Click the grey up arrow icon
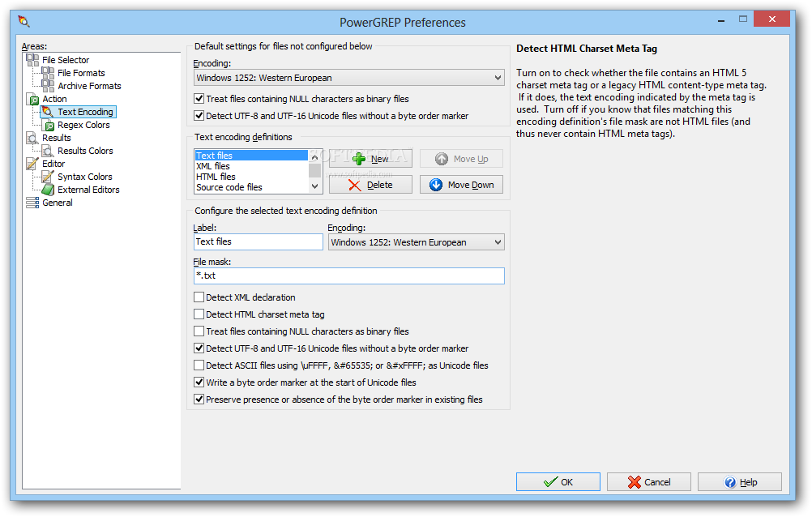 441,159
